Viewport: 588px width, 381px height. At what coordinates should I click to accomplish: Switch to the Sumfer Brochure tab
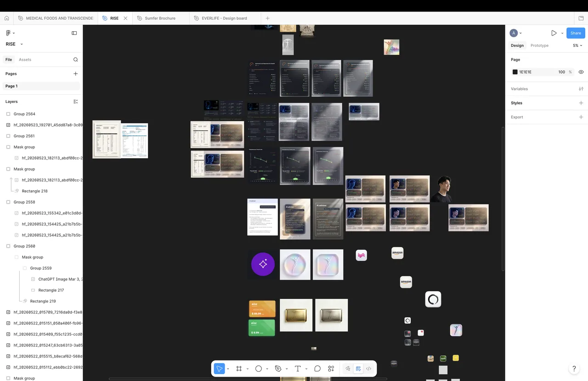coord(160,18)
